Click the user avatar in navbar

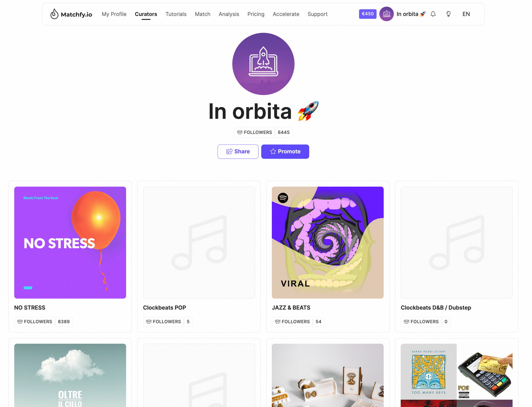(x=386, y=14)
